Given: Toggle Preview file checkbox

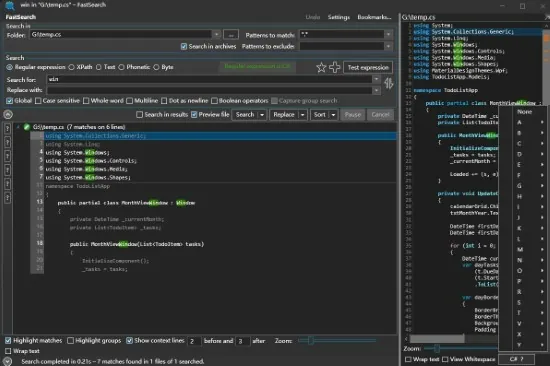Looking at the screenshot, I should pos(194,114).
